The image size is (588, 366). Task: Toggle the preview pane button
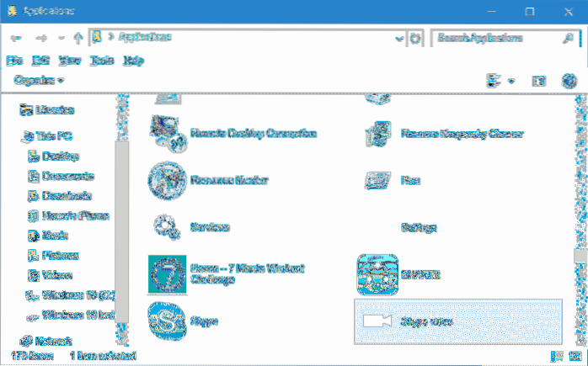tap(539, 81)
